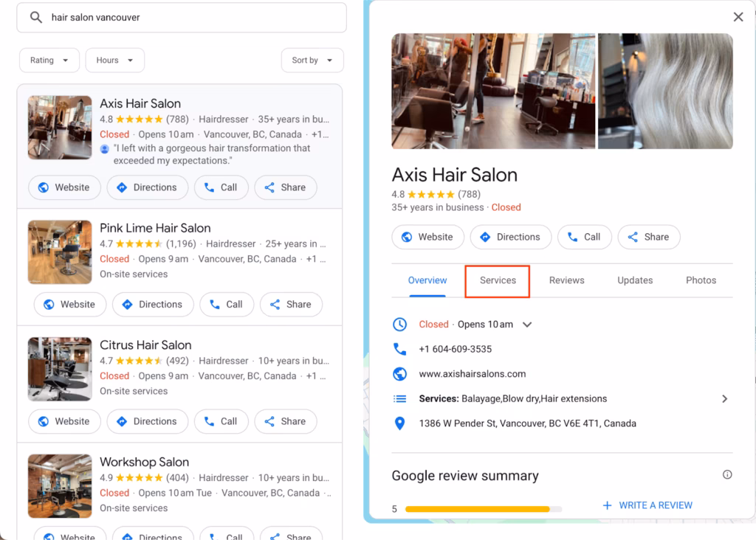Switch to the Updates tab
This screenshot has height=540, width=756.
pyautogui.click(x=635, y=280)
